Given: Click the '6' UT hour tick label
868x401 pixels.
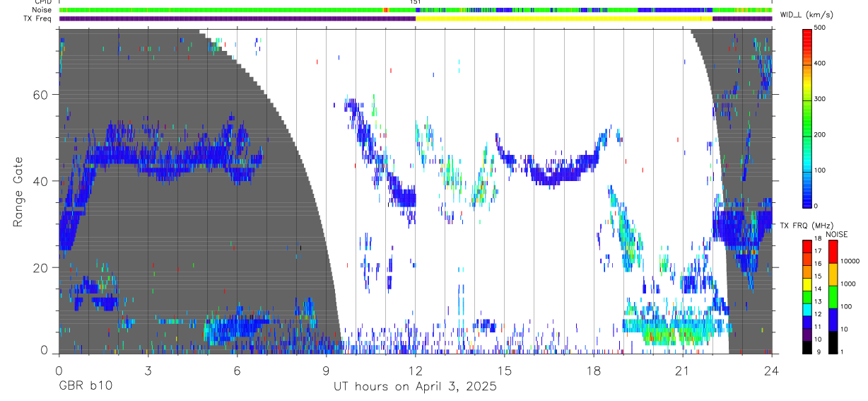Looking at the screenshot, I should coord(237,371).
